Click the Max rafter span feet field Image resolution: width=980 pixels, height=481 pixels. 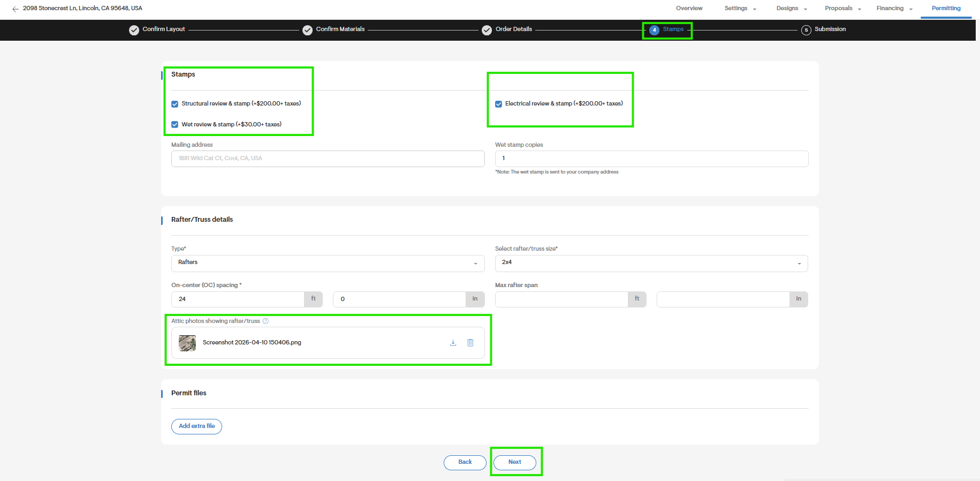coord(561,299)
